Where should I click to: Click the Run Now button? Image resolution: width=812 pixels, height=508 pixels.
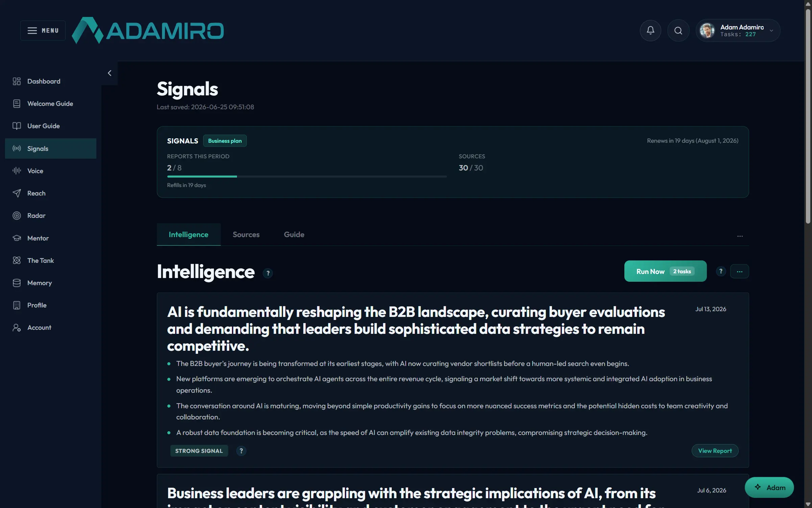(x=665, y=271)
